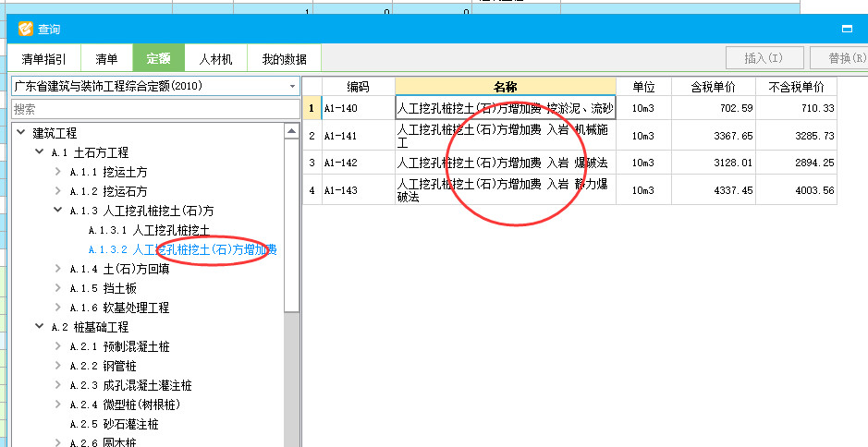
Task: Expand the A.2.3 成孔混凝土灌注桩 node
Action: point(57,385)
